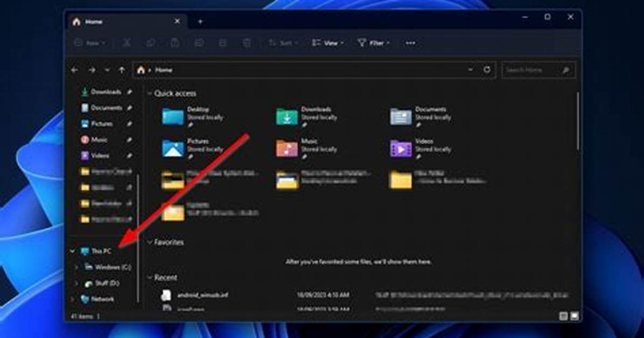
Task: Open the View dropdown menu
Action: [328, 43]
